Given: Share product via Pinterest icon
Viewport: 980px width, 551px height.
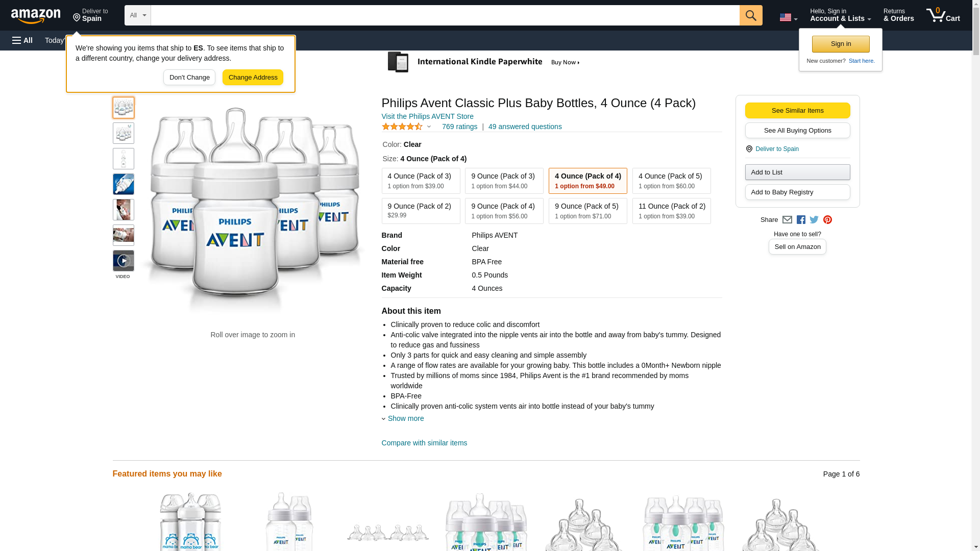Looking at the screenshot, I should pyautogui.click(x=827, y=220).
